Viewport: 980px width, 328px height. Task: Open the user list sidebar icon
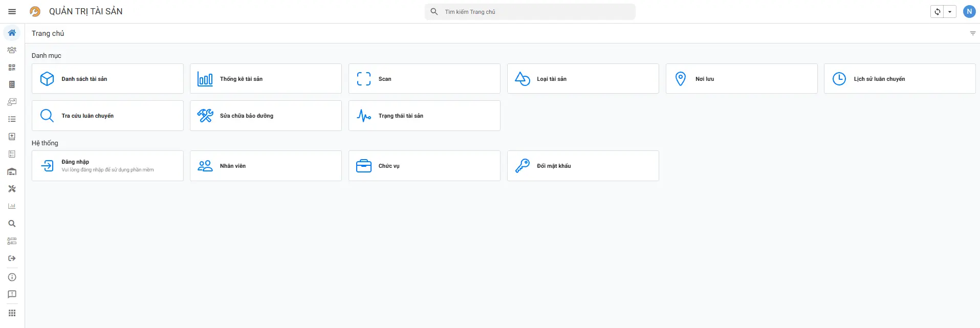click(x=12, y=241)
